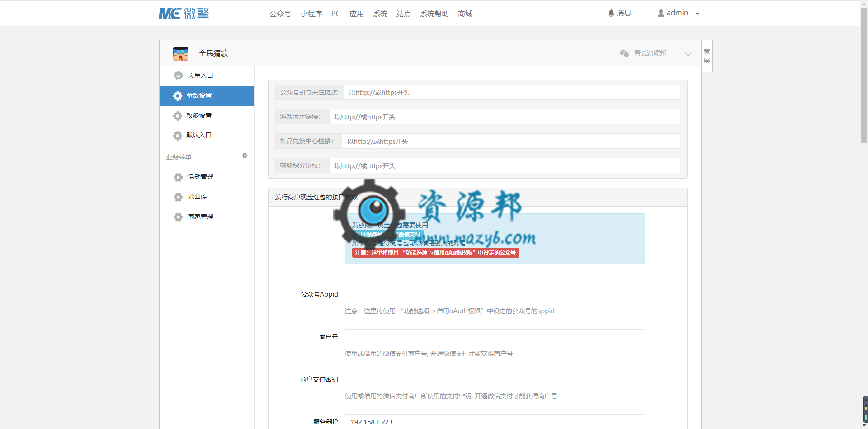This screenshot has height=429, width=868.
Task: Focus the 公众号Appid input field
Action: pyautogui.click(x=495, y=294)
